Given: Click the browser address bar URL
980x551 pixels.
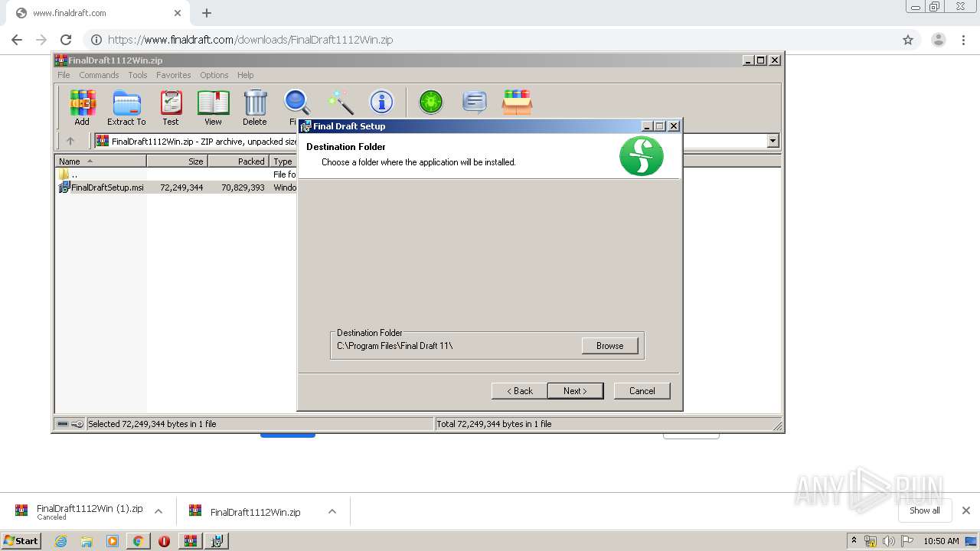Looking at the screenshot, I should coord(250,40).
